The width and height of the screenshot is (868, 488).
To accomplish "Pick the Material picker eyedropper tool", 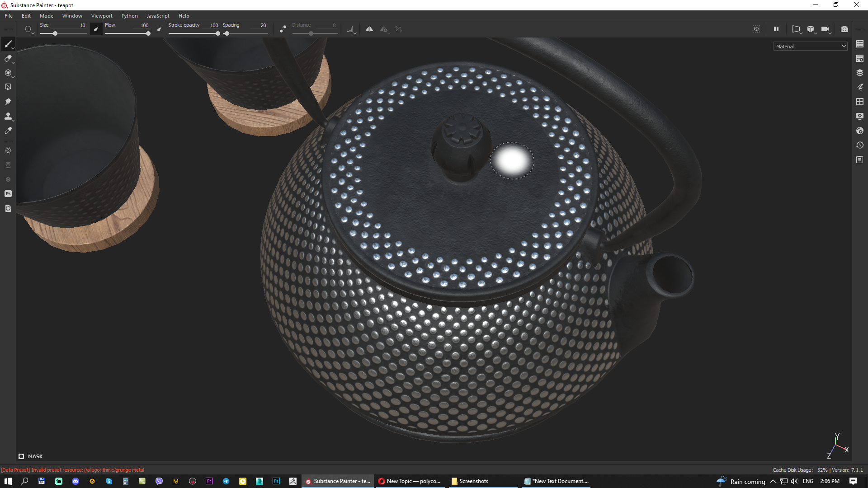I will pyautogui.click(x=8, y=131).
